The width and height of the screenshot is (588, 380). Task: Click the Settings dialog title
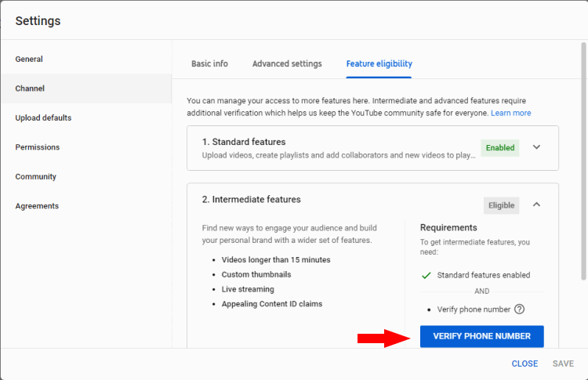pyautogui.click(x=38, y=21)
